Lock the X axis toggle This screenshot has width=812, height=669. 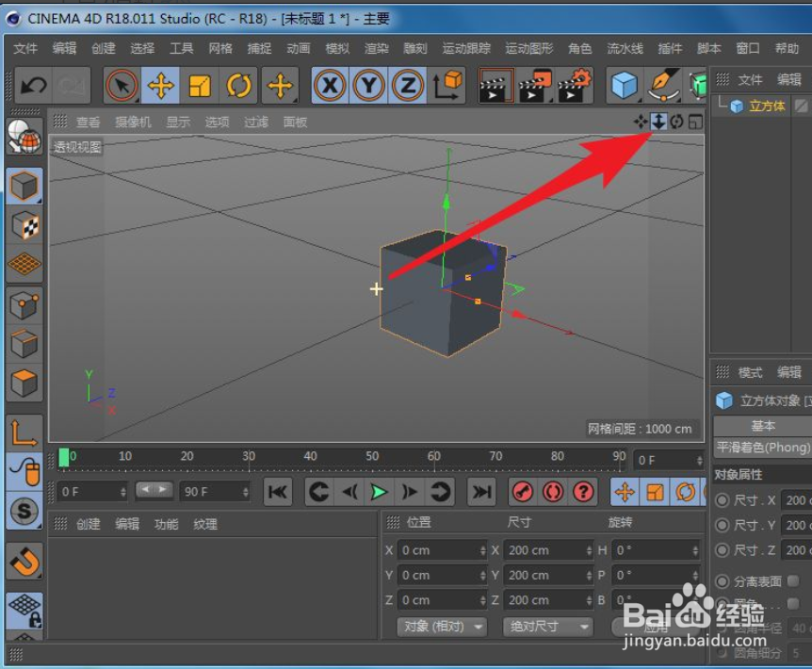pyautogui.click(x=328, y=86)
